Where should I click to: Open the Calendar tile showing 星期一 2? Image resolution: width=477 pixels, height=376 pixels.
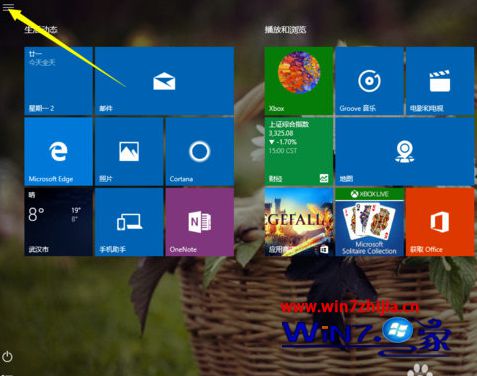pos(58,81)
